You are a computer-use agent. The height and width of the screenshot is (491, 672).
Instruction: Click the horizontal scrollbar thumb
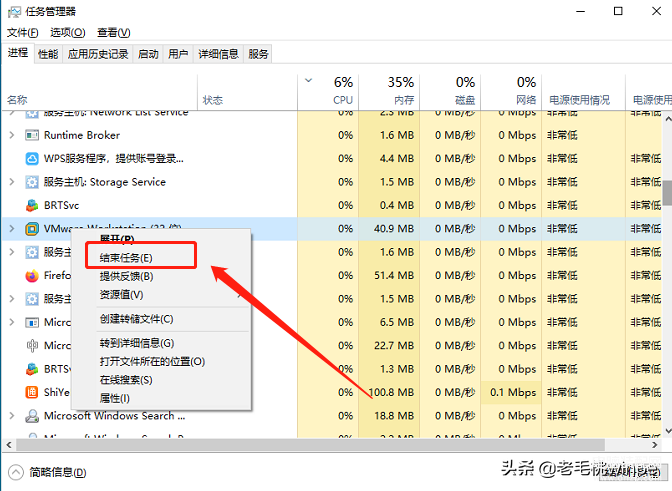310,445
